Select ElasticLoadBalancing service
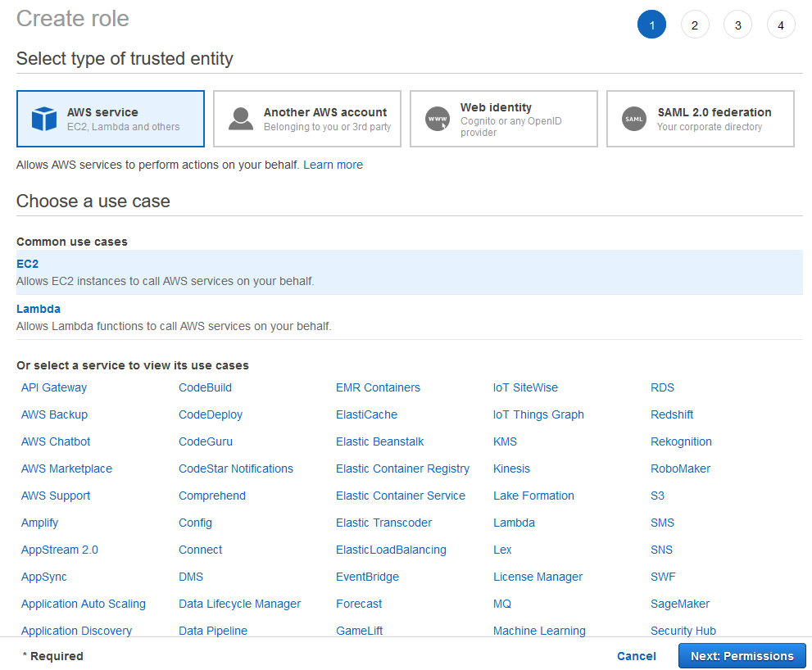The image size is (812, 670). 391,550
